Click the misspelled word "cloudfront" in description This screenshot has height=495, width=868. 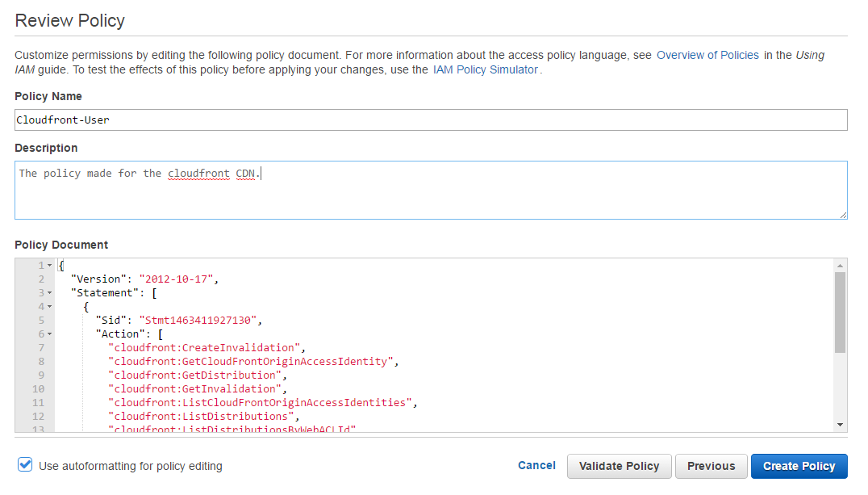pos(198,174)
